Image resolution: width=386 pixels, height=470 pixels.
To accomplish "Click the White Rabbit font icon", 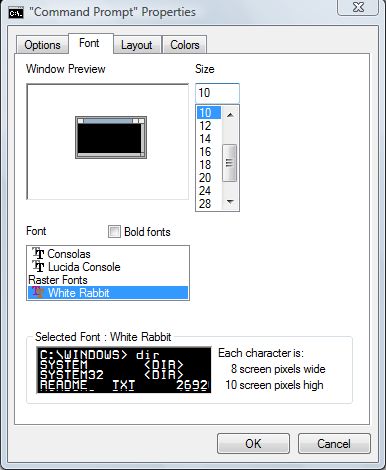I will point(38,292).
